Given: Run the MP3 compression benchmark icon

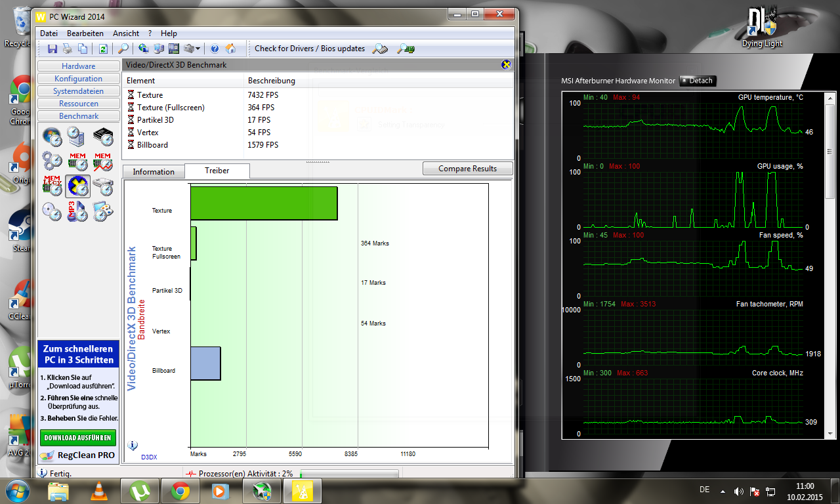Looking at the screenshot, I should (77, 211).
